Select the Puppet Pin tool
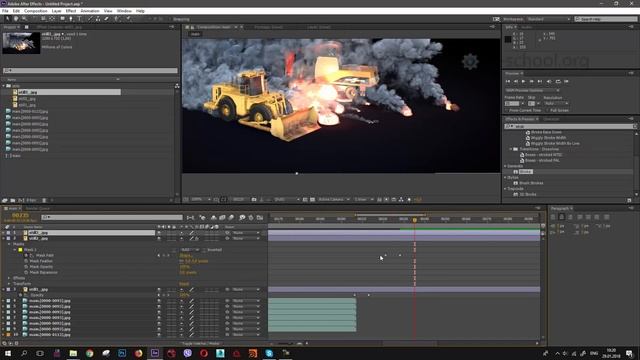This screenshot has width=640, height=360. [x=128, y=19]
